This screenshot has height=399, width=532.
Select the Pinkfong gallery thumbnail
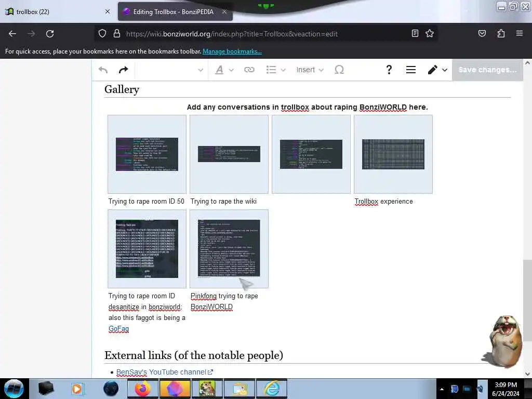coord(229,249)
